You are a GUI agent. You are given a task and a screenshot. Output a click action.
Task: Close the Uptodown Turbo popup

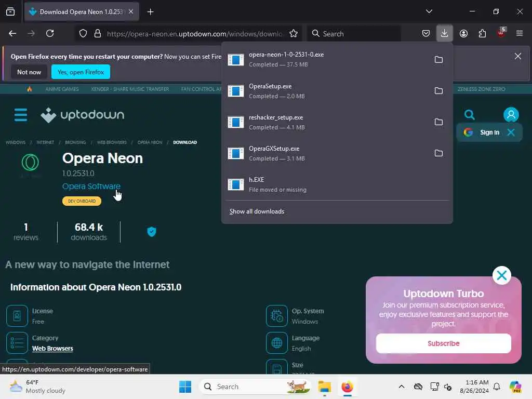(501, 275)
